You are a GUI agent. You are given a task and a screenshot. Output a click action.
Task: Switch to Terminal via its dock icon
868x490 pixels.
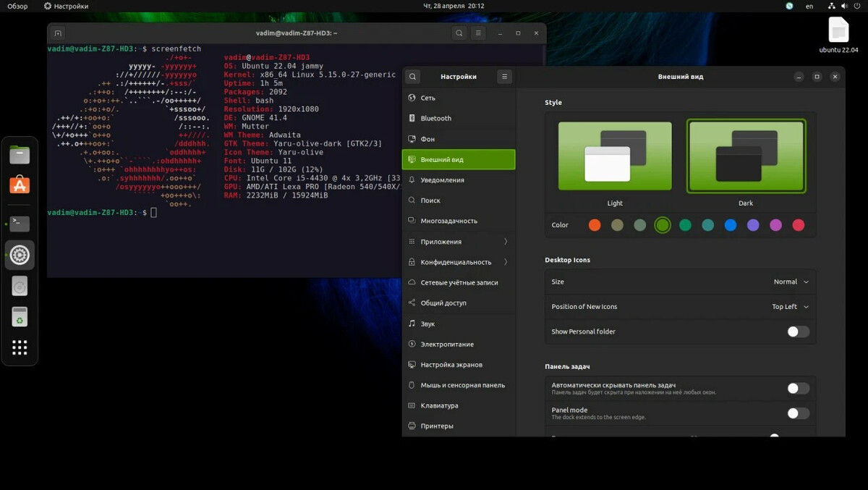click(20, 224)
